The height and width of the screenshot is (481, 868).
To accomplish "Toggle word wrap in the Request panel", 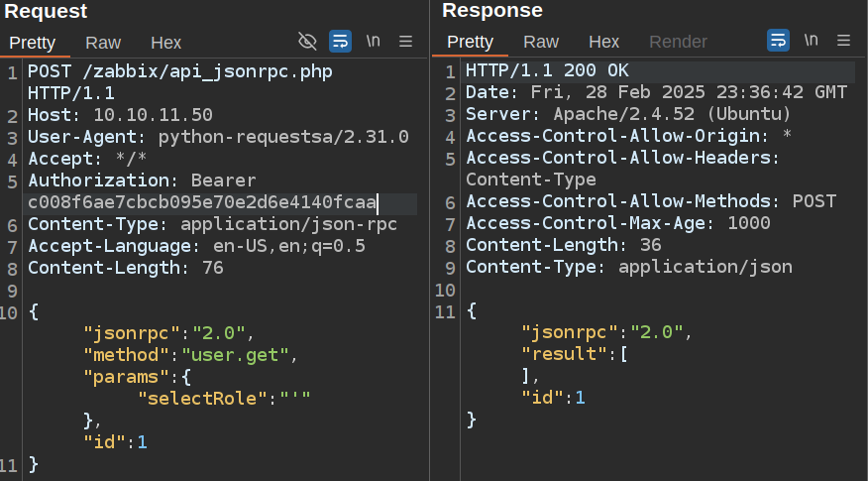I will pyautogui.click(x=340, y=41).
